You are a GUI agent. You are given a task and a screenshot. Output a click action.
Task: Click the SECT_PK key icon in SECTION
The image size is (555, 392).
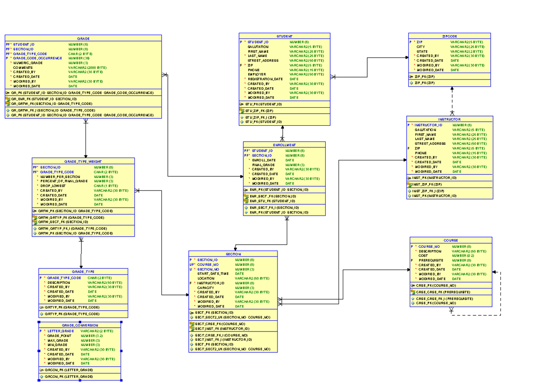click(191, 312)
